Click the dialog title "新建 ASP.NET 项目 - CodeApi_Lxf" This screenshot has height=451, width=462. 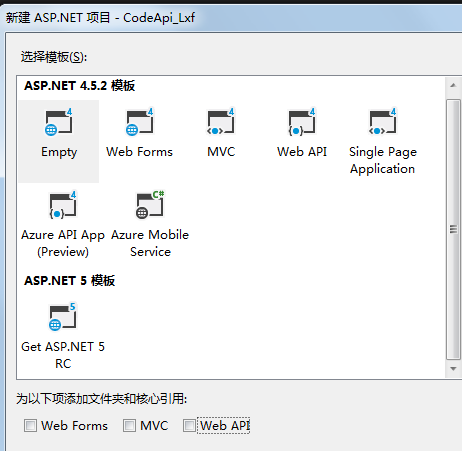[100, 17]
